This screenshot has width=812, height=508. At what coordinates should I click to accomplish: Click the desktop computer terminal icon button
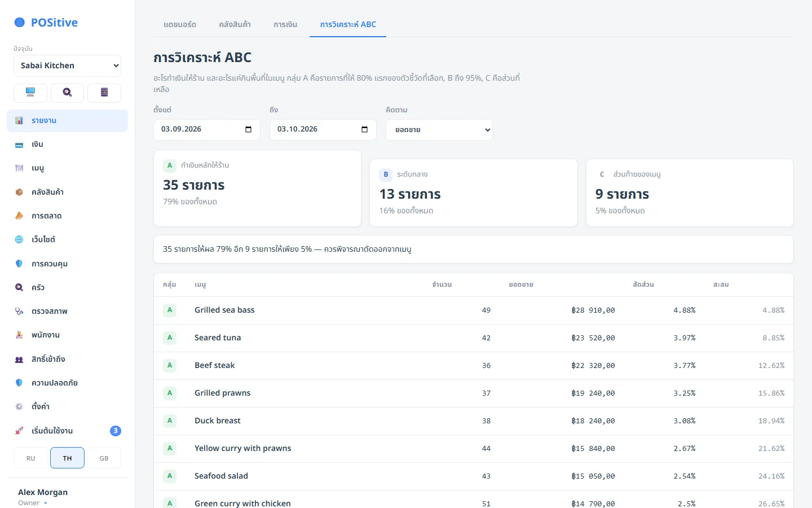click(x=30, y=93)
